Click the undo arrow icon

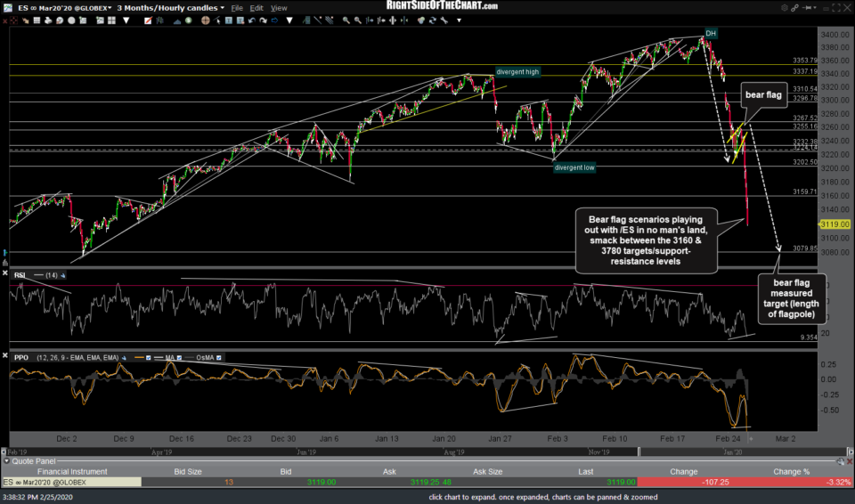[252, 20]
